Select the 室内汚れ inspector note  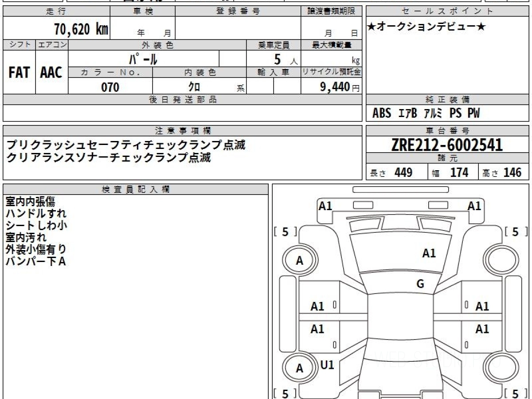coord(26,237)
